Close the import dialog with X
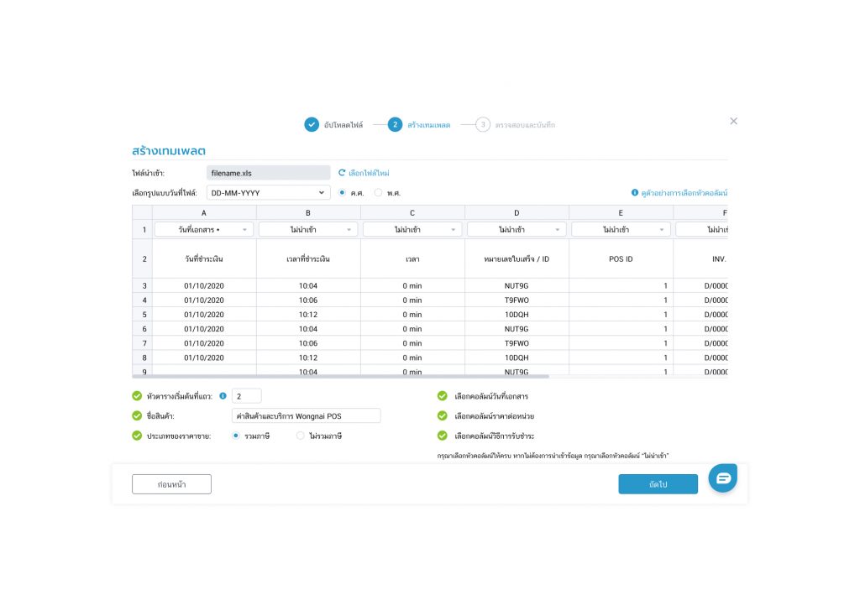 [733, 121]
